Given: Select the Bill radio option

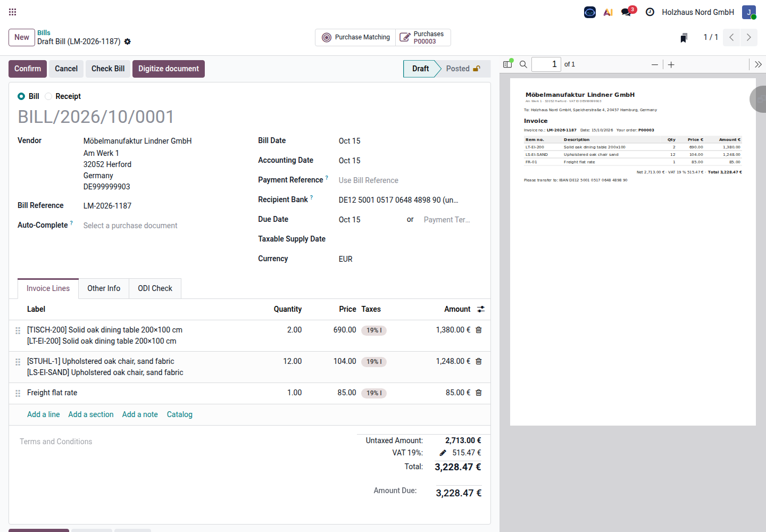Looking at the screenshot, I should [x=21, y=96].
